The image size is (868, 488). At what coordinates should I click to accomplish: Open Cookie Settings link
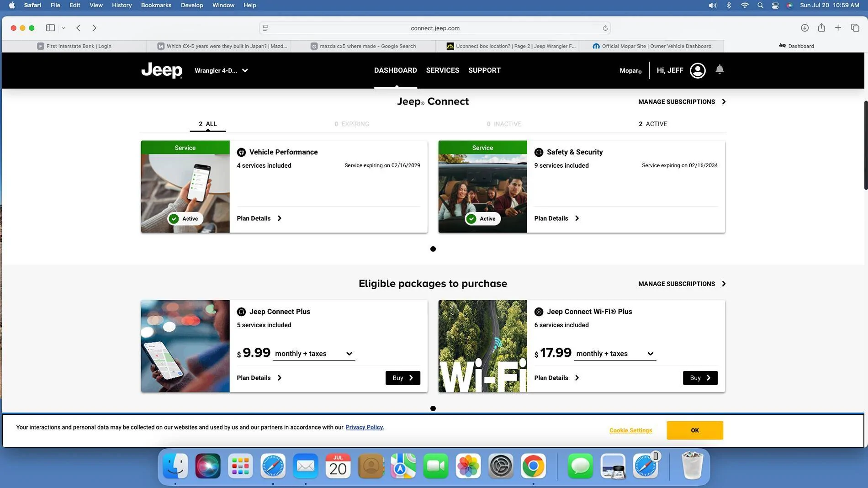[630, 430]
